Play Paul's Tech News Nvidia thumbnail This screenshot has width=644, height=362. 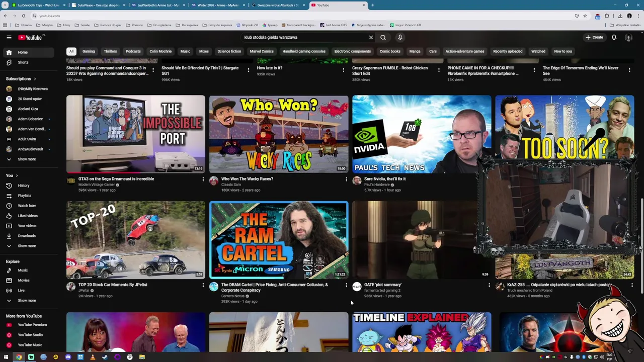[422, 134]
